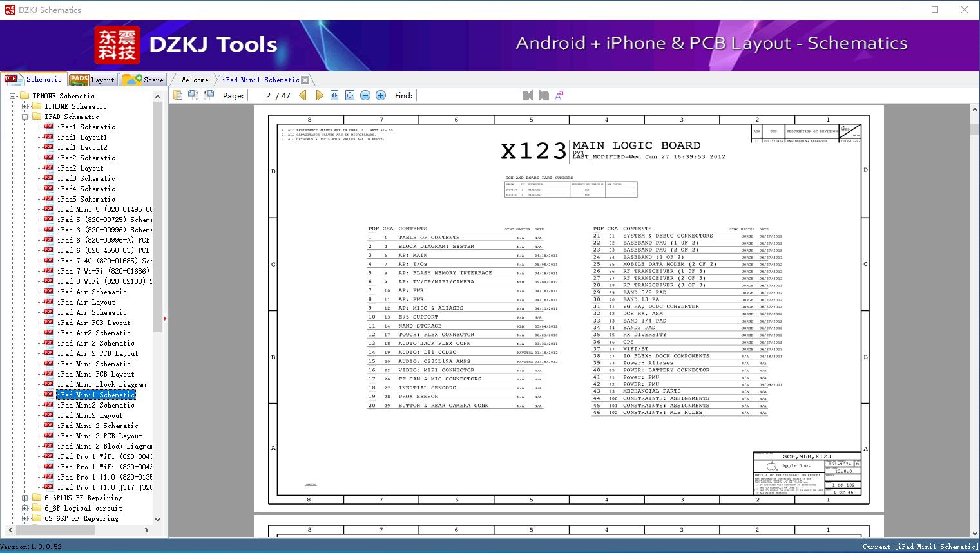
Task: Click the find previous icon
Action: (x=528, y=95)
